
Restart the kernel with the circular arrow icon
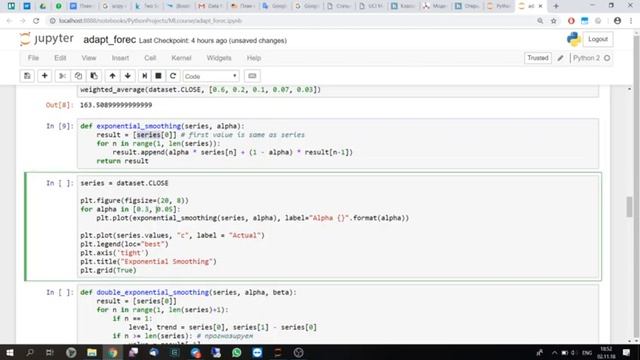(x=173, y=76)
